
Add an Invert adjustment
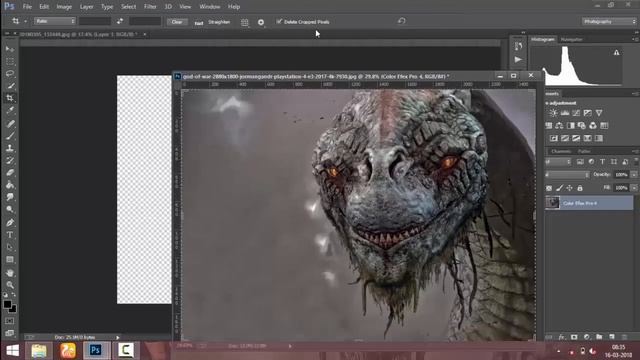(x=553, y=138)
